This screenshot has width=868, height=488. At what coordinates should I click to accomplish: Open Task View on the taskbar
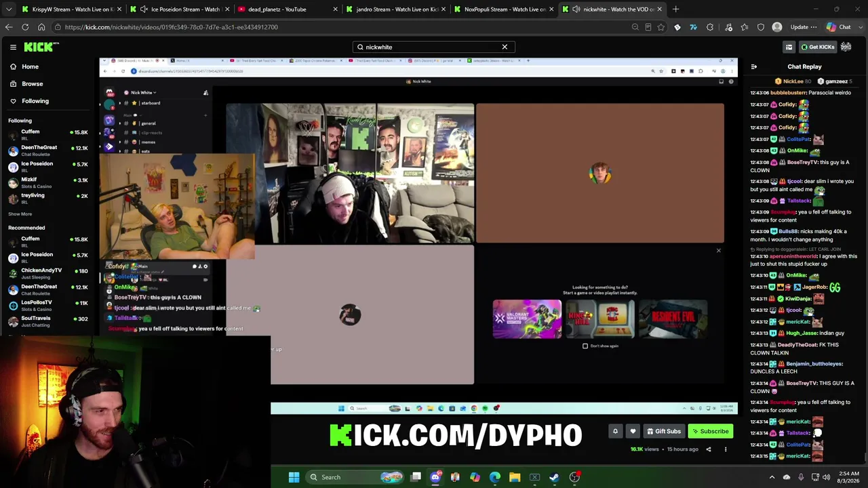[x=416, y=477]
